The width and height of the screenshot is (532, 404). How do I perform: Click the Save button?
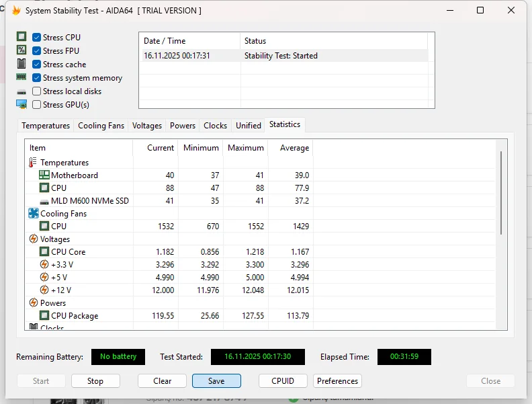point(216,381)
